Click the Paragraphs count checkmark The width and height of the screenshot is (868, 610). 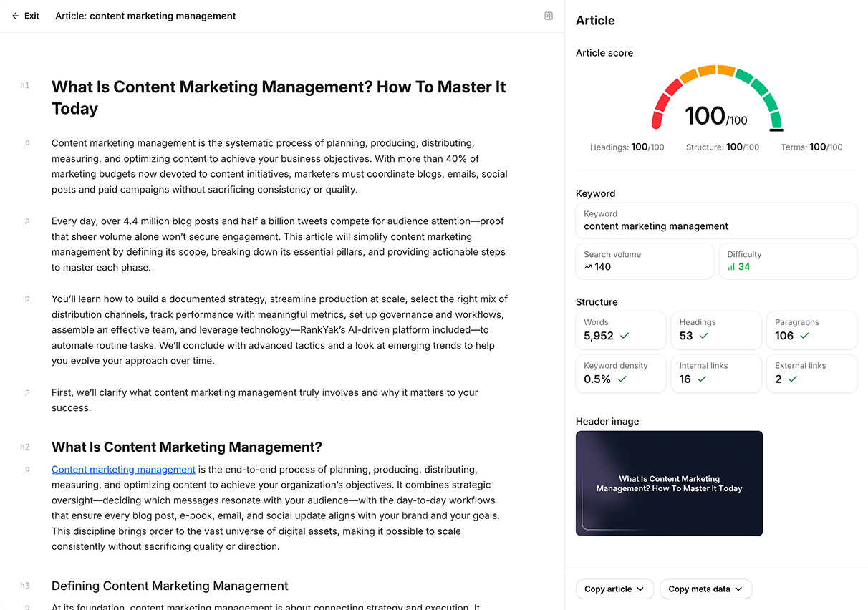pos(805,336)
